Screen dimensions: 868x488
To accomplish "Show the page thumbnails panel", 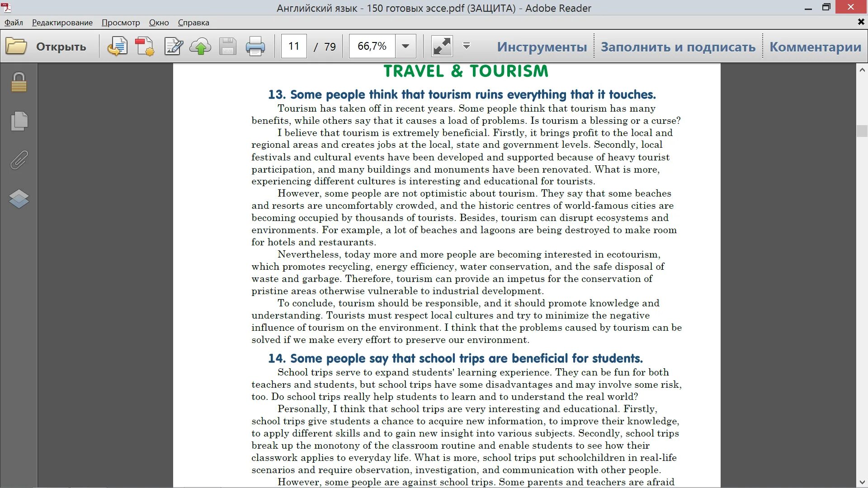I will coord(19,121).
